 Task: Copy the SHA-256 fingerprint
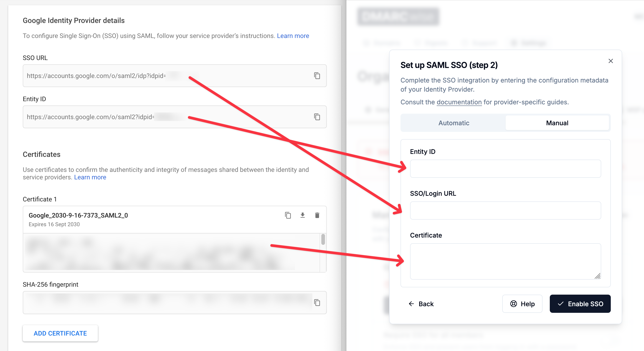click(x=317, y=303)
